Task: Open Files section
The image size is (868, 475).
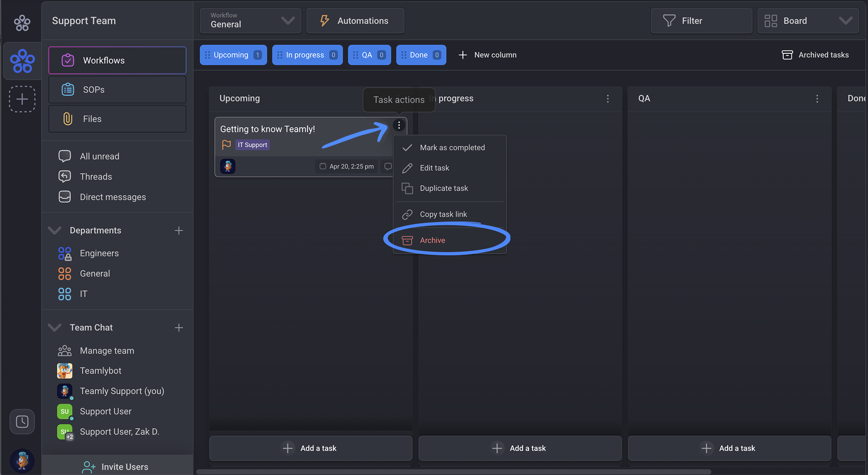Action: click(x=117, y=119)
